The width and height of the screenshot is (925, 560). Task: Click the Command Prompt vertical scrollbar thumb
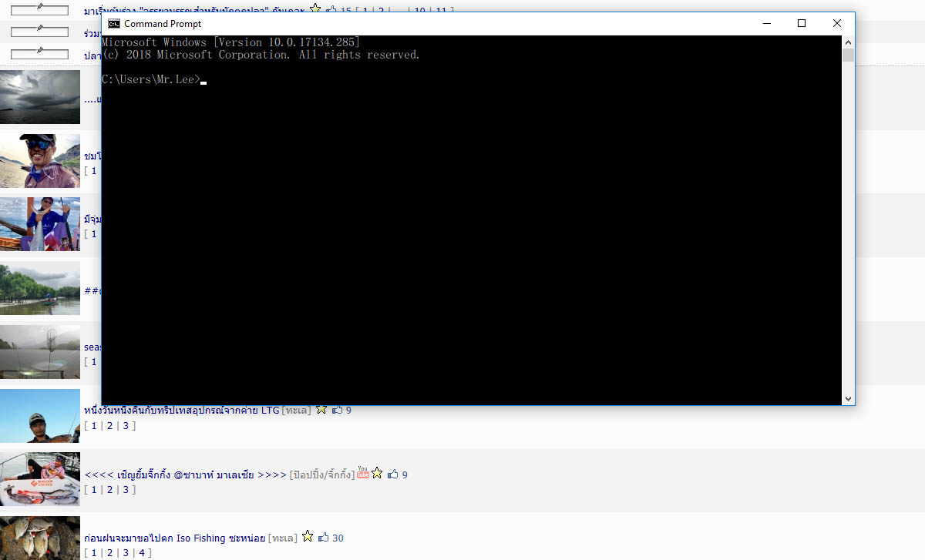coord(849,55)
